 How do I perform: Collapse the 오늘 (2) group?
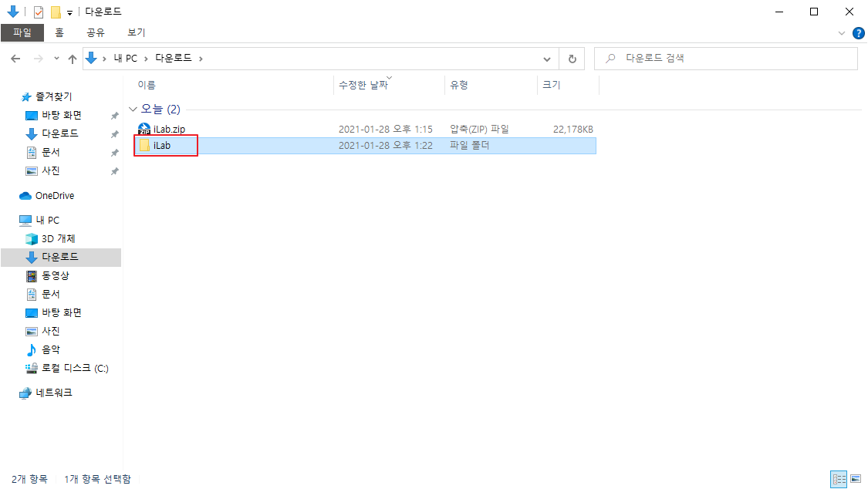[133, 110]
